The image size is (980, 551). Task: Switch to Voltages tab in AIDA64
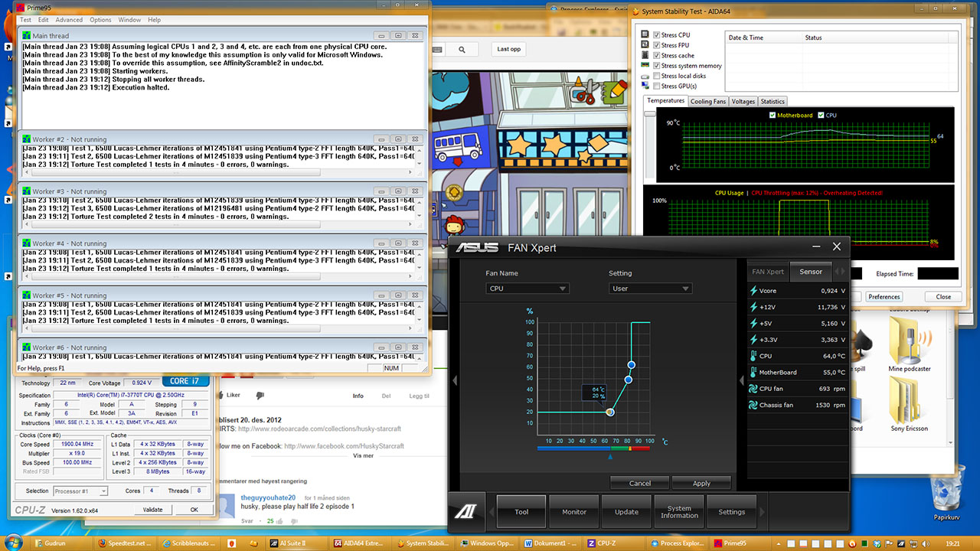(743, 101)
